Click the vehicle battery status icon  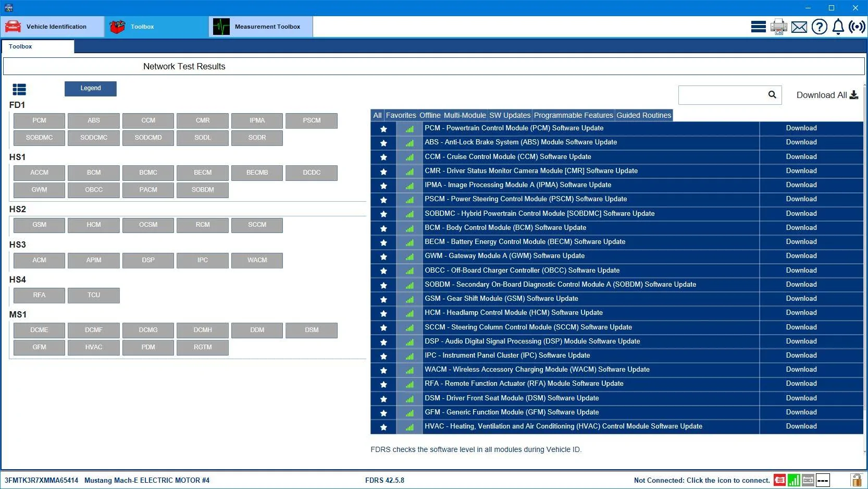[808, 480]
